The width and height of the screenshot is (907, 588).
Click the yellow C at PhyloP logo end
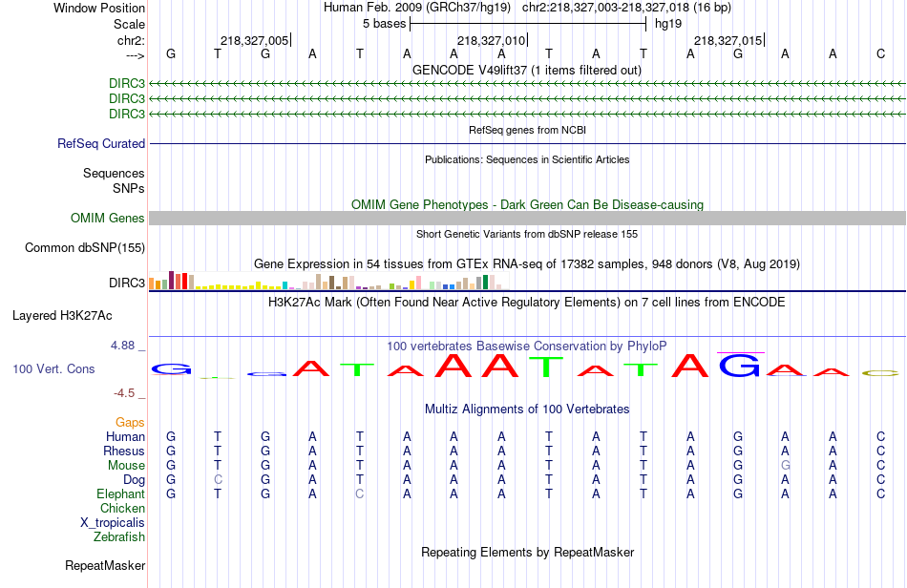click(x=881, y=373)
